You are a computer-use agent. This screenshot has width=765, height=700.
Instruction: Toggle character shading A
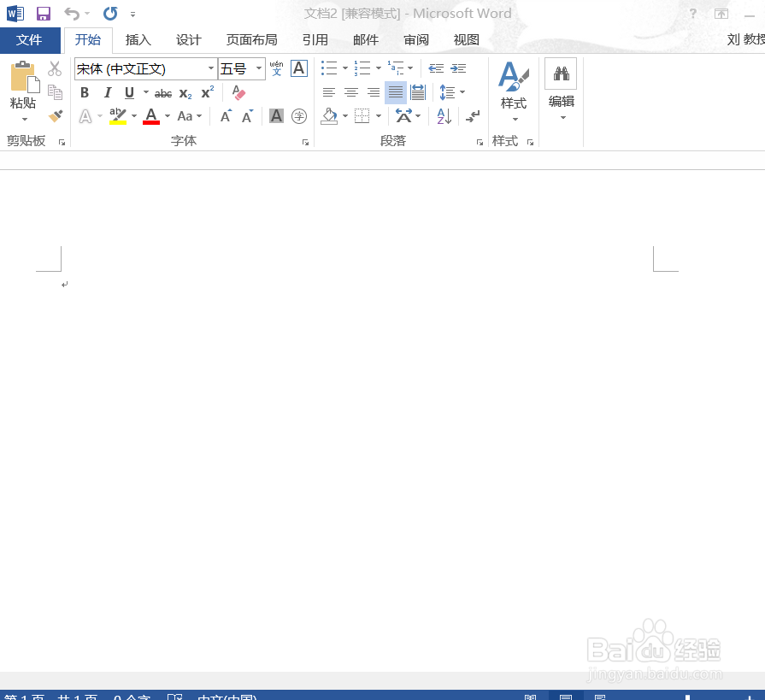[277, 116]
